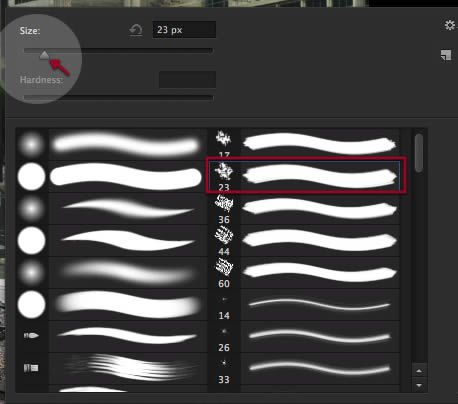Choose the size 36 chalk brush

(304, 209)
